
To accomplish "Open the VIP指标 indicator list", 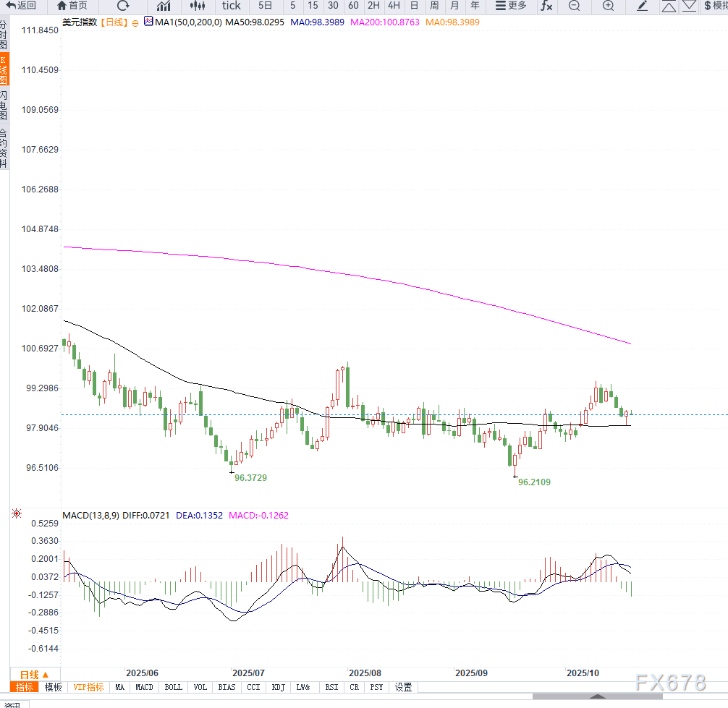I will pyautogui.click(x=88, y=687).
